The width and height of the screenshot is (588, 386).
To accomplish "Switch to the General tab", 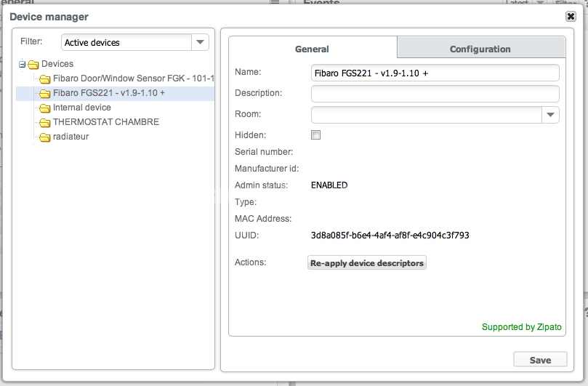I will pyautogui.click(x=313, y=49).
